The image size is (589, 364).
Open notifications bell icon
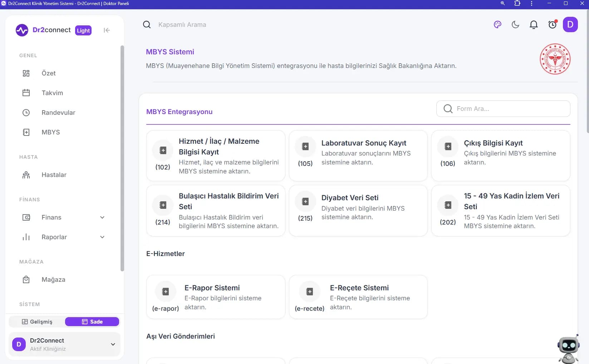pyautogui.click(x=534, y=25)
